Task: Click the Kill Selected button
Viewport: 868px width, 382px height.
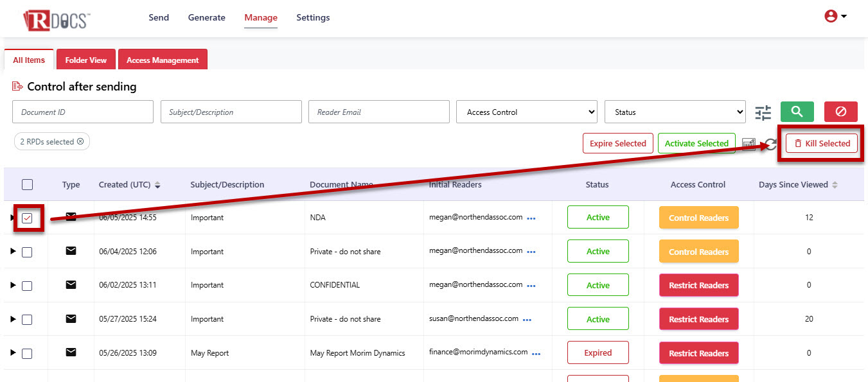Action: [x=822, y=144]
